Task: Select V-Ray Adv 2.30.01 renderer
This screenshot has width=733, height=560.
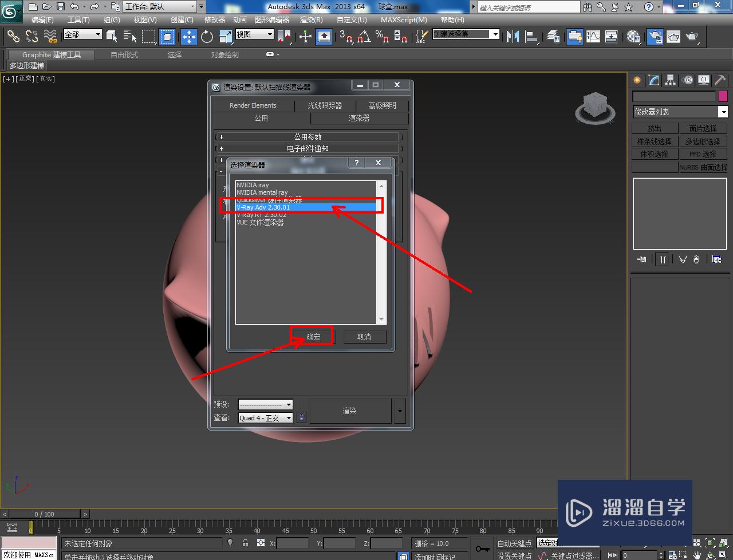Action: point(306,207)
